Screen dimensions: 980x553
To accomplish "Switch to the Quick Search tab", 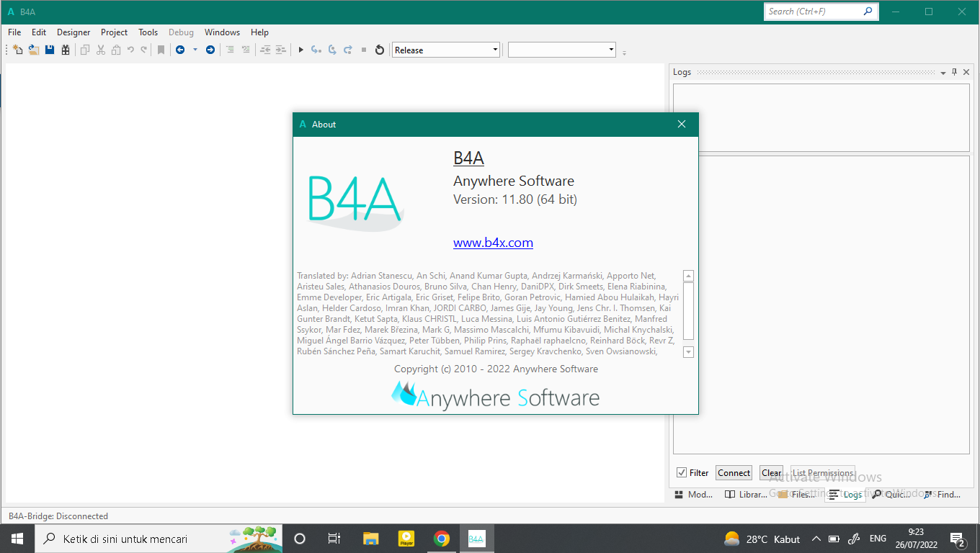I will click(x=892, y=495).
